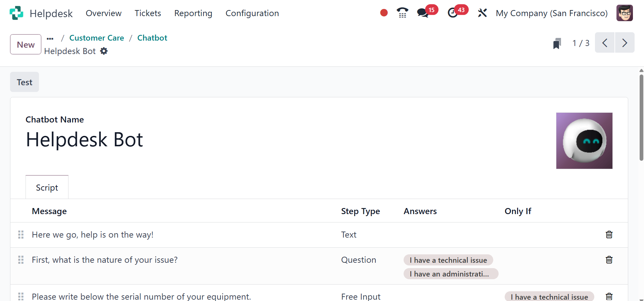Open the Reporting menu

point(193,13)
